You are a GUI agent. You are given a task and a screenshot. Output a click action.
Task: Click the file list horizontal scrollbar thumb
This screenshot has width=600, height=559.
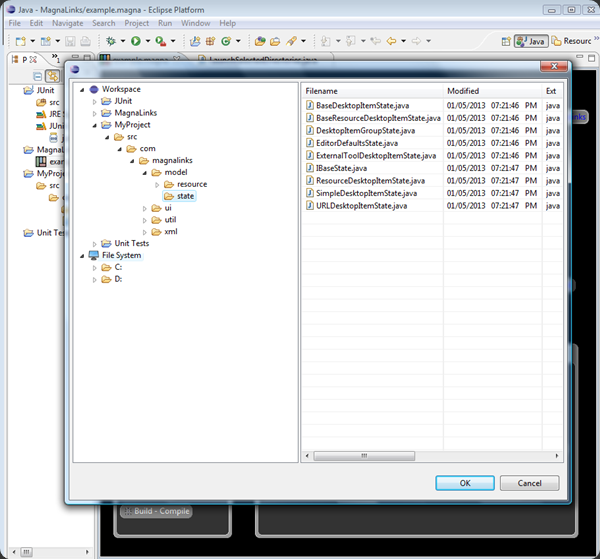[364, 456]
